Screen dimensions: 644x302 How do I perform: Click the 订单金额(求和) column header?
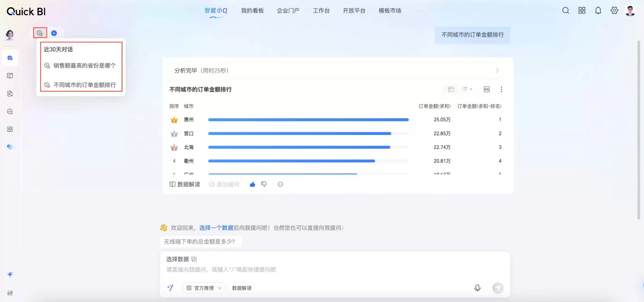pos(435,106)
